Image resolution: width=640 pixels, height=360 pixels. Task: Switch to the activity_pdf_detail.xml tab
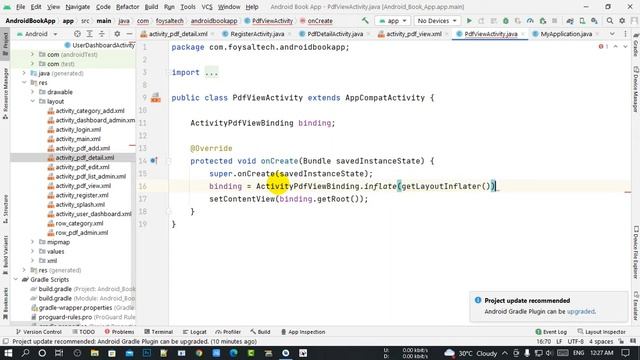point(178,34)
